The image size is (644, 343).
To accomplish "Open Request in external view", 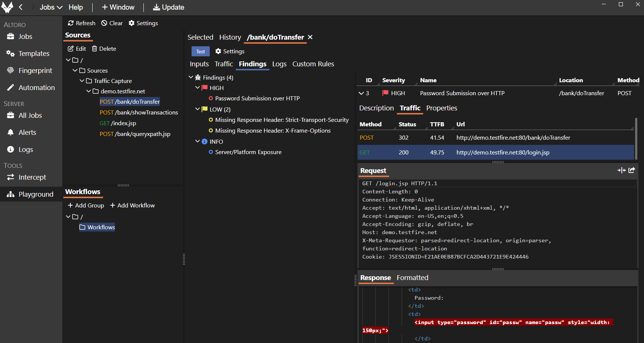I will point(632,170).
